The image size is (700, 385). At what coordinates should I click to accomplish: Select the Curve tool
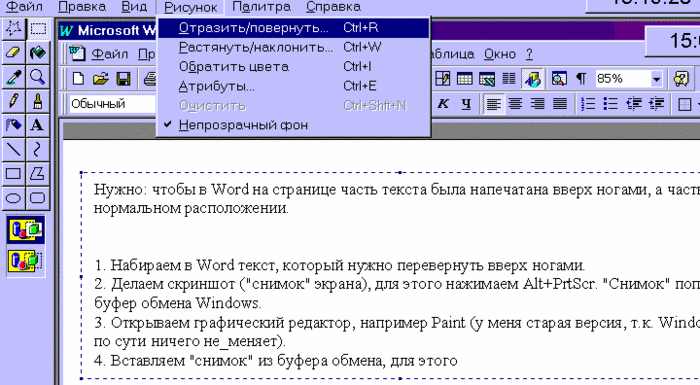pos(38,149)
